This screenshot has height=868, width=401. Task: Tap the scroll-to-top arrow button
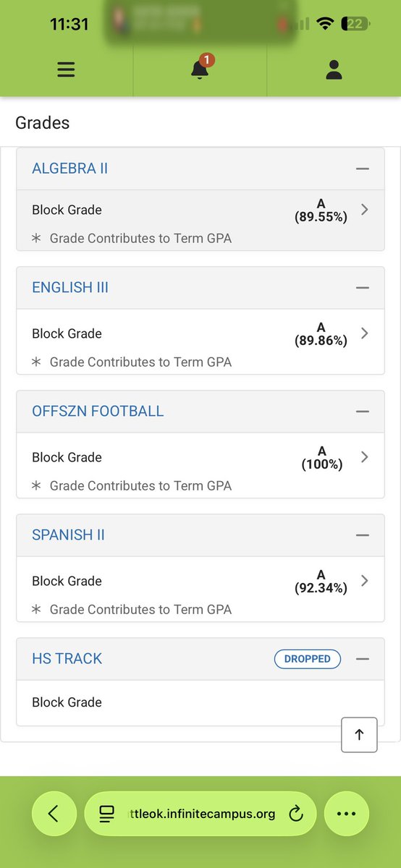point(360,735)
